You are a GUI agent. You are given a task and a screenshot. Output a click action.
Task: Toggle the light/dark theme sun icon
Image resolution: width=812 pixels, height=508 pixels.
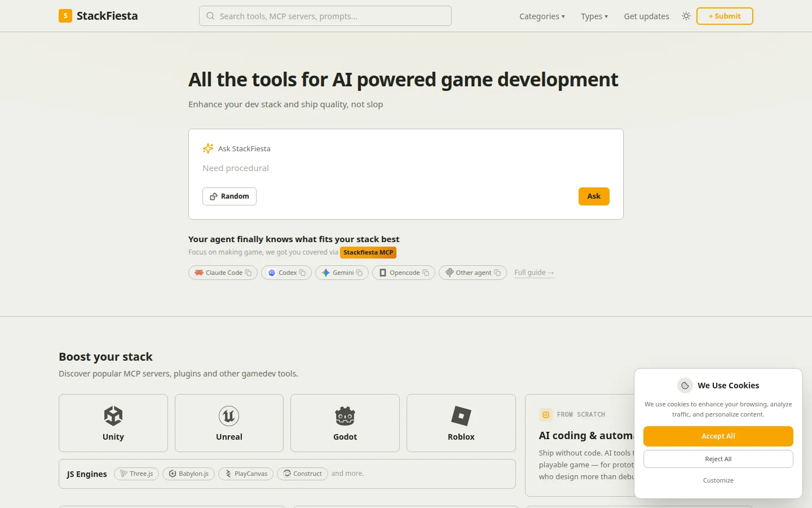686,16
